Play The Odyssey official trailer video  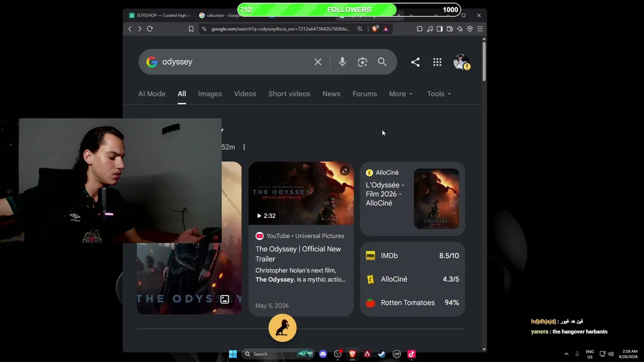pos(301,193)
